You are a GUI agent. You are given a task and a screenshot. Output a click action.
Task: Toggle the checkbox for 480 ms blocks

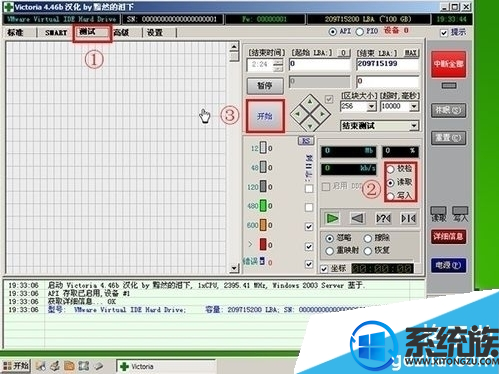click(x=309, y=207)
